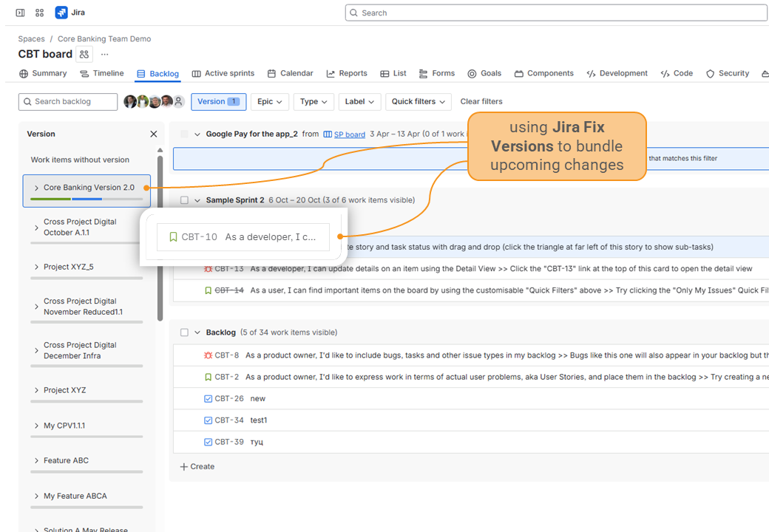Select the Timeline view in board navigation
Viewport: 769px width, 532px height.
pyautogui.click(x=102, y=73)
